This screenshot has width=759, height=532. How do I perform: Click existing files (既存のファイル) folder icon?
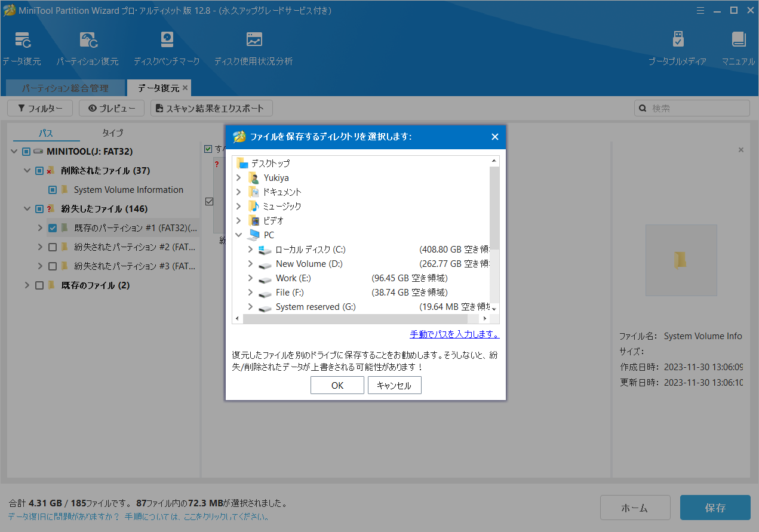[x=51, y=285]
